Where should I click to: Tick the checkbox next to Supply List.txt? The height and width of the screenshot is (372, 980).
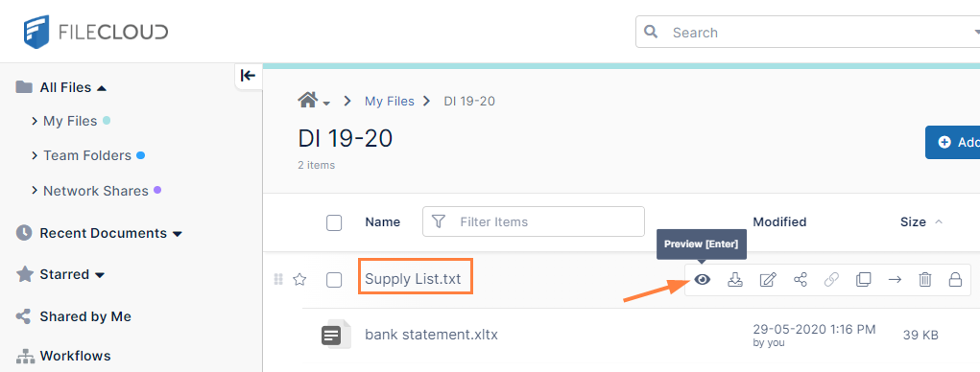click(x=334, y=280)
